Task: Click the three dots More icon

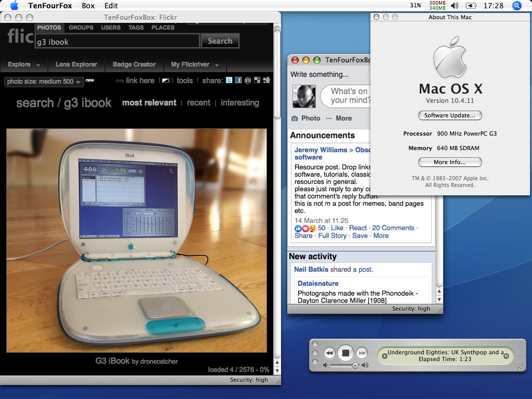Action: (328, 118)
